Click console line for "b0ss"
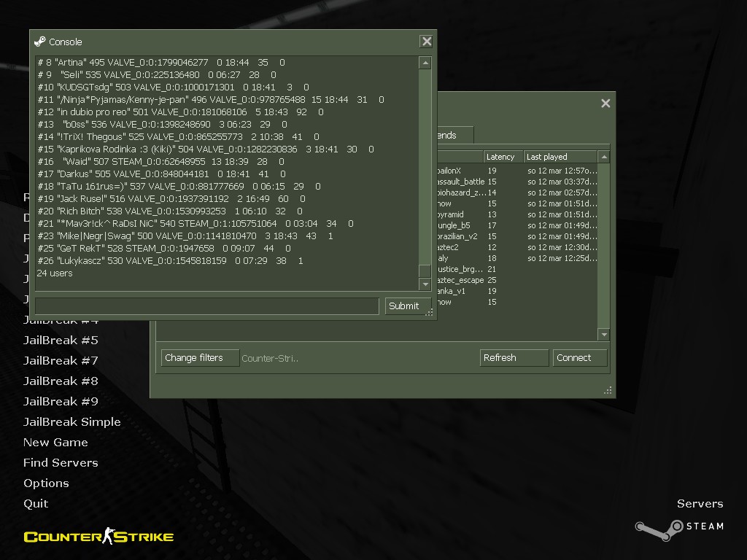The height and width of the screenshot is (560, 747). pyautogui.click(x=163, y=124)
